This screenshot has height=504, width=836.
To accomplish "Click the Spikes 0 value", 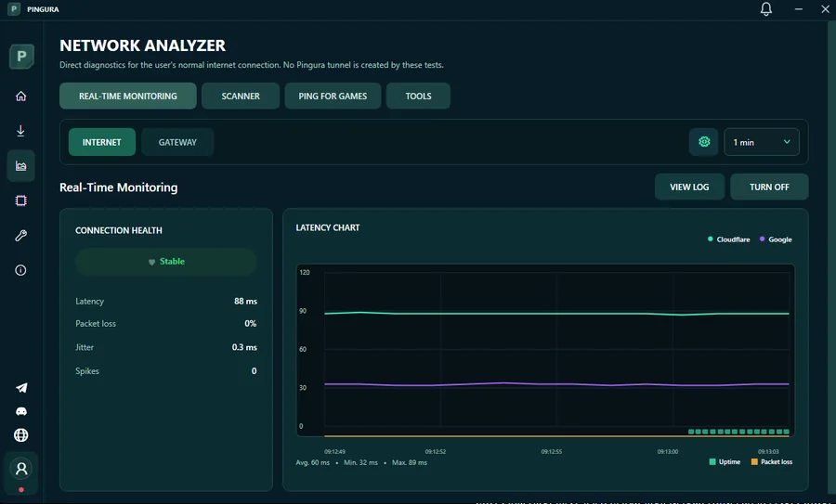I will pyautogui.click(x=254, y=371).
